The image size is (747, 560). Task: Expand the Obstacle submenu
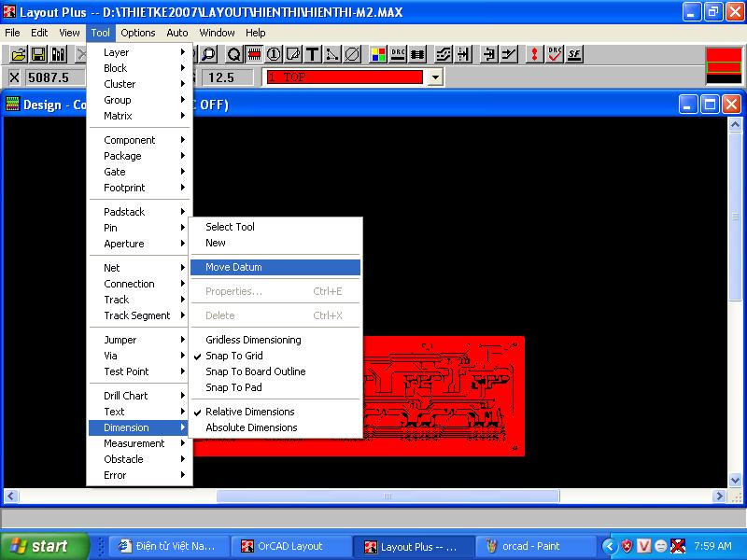click(140, 459)
